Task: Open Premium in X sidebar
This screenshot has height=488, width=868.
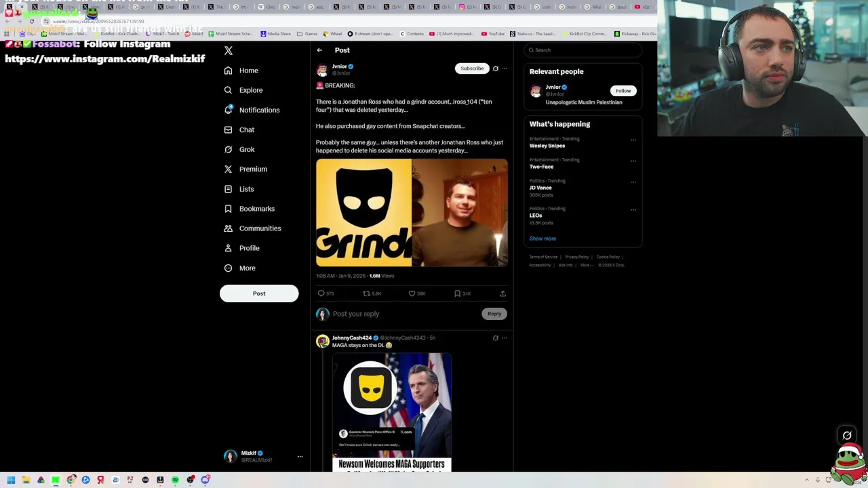Action: point(245,169)
